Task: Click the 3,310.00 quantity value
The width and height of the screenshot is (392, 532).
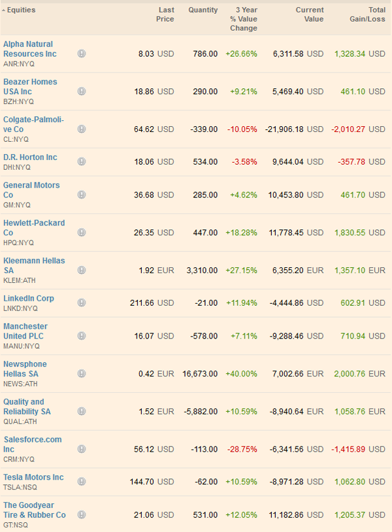Action: coord(202,270)
